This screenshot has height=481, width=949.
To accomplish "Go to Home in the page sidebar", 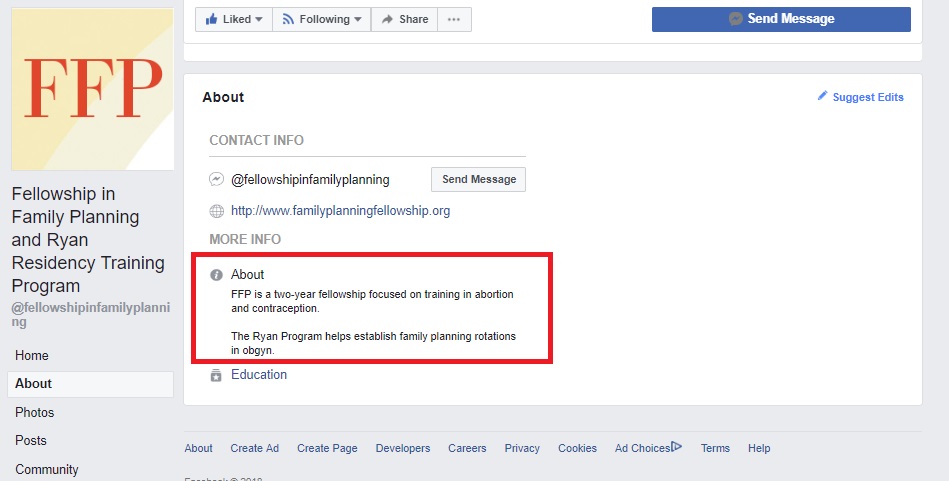I will coord(31,355).
